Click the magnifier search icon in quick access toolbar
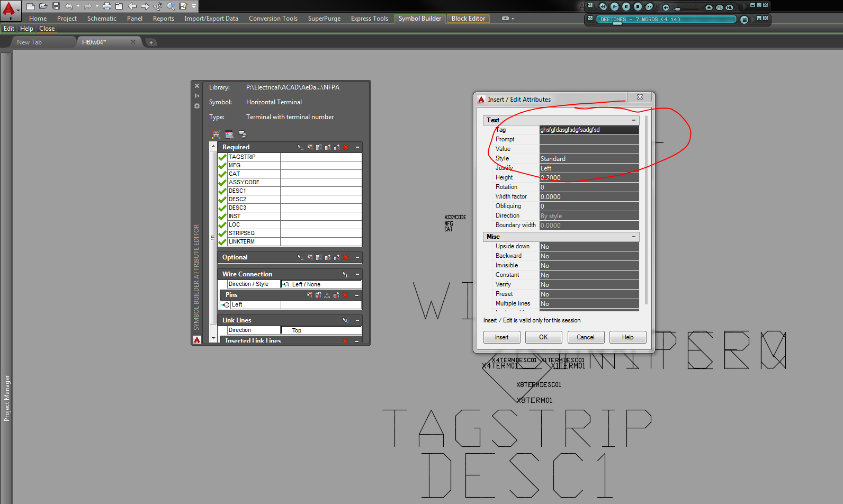 (x=171, y=6)
